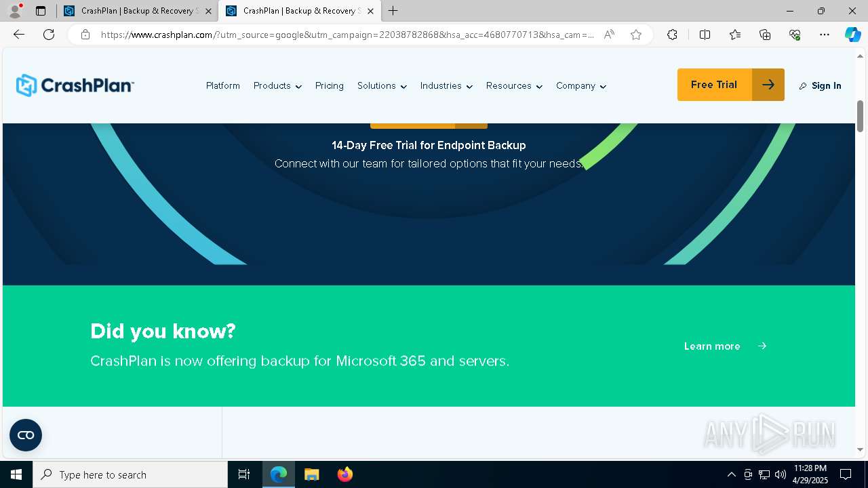Close the second CrashPlan tab

pyautogui.click(x=370, y=11)
